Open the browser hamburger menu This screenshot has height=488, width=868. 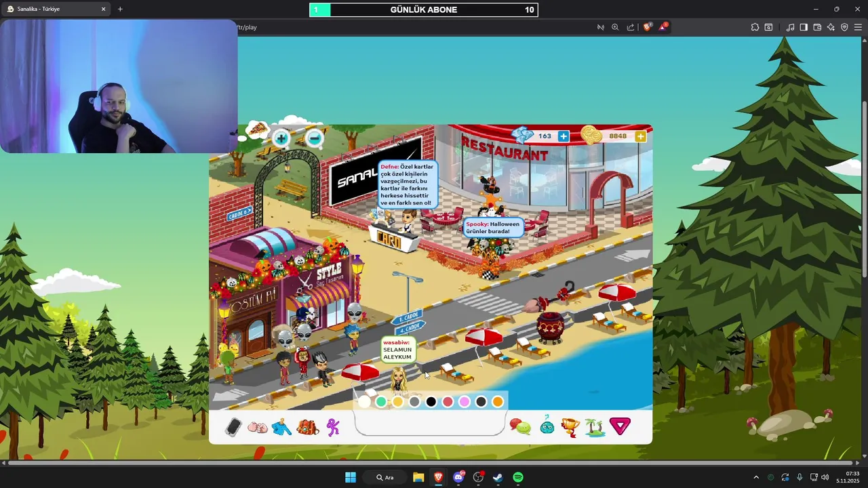click(x=858, y=27)
